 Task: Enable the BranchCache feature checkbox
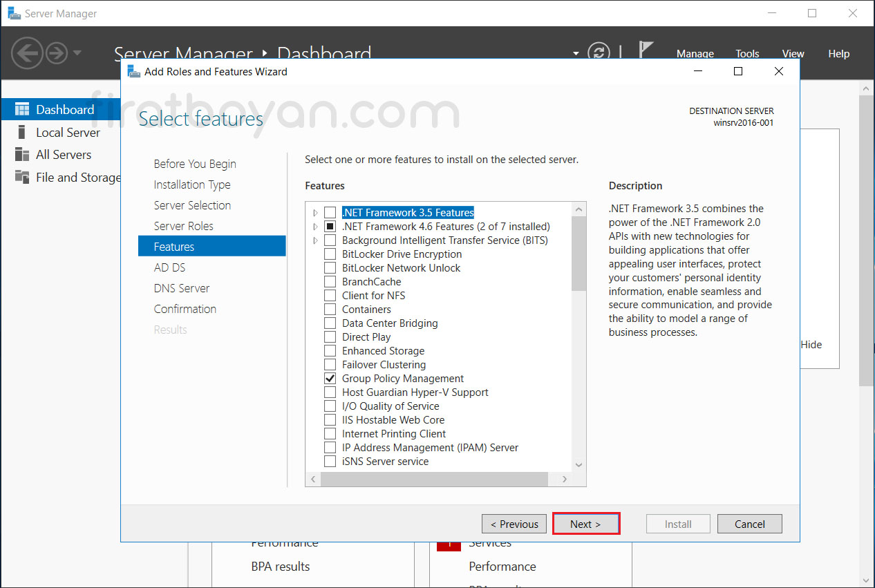point(330,282)
